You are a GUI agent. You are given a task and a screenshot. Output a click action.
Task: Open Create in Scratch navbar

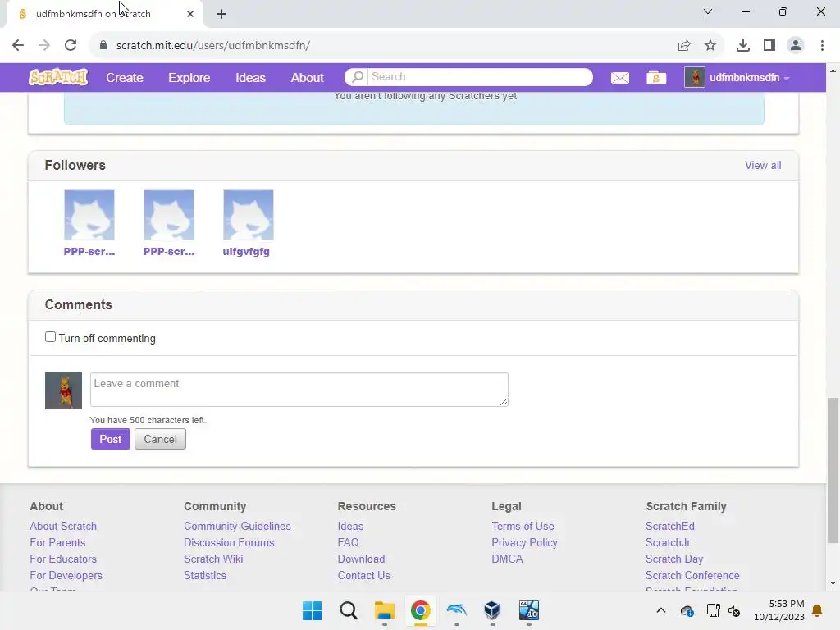(x=125, y=78)
